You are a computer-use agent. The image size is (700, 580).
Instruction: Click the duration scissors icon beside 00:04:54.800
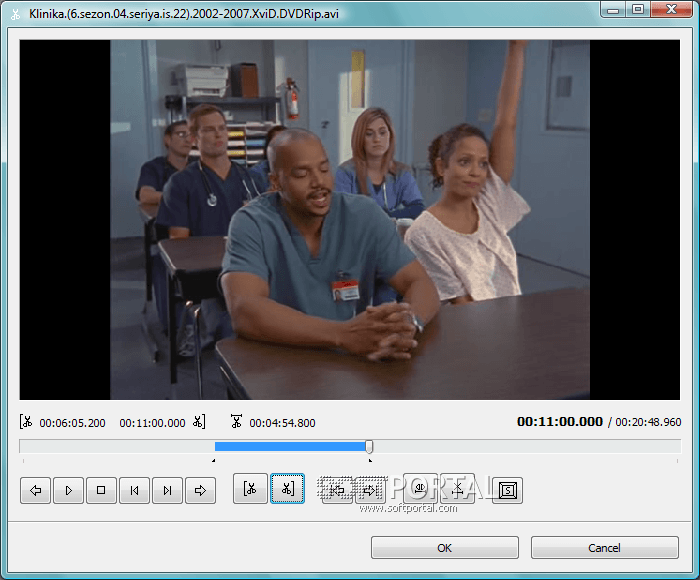237,421
